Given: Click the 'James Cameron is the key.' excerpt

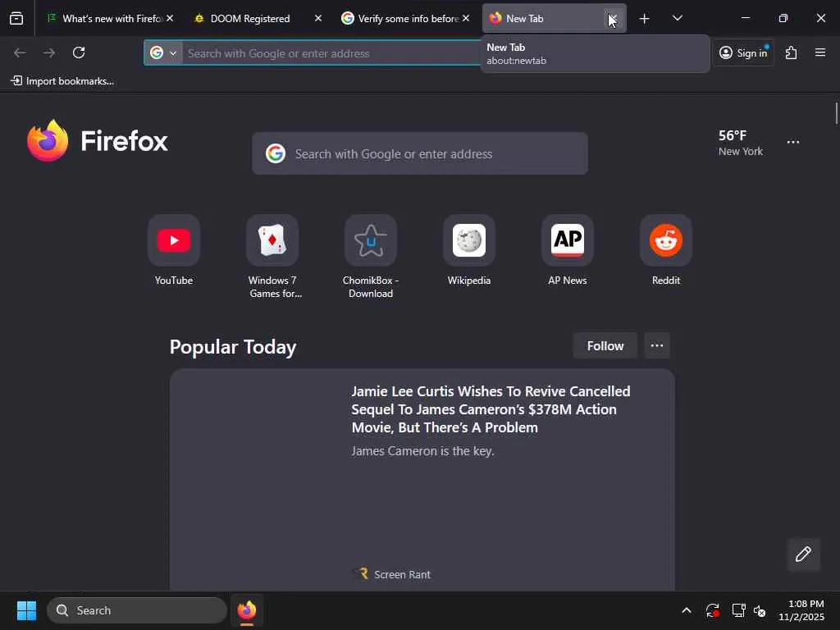Looking at the screenshot, I should click(x=422, y=451).
